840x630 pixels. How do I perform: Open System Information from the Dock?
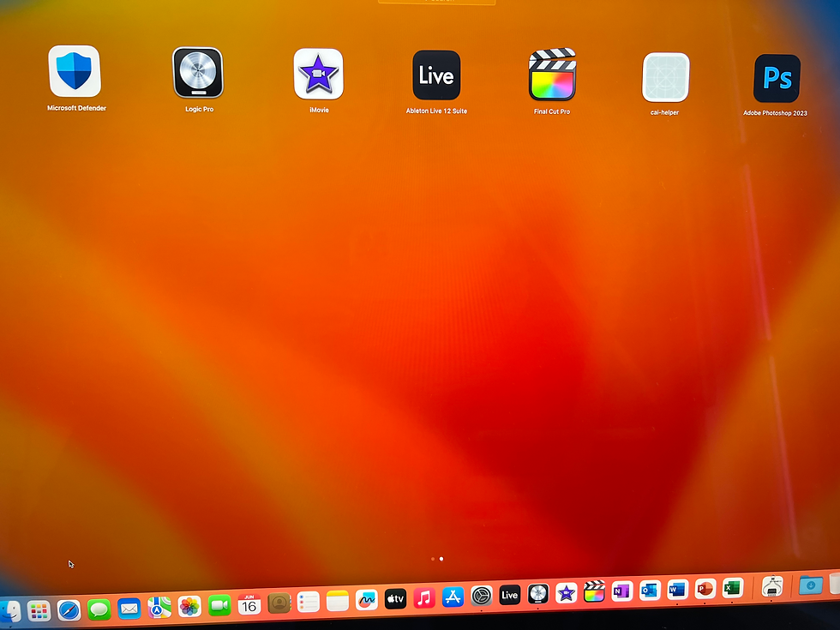coord(772,586)
